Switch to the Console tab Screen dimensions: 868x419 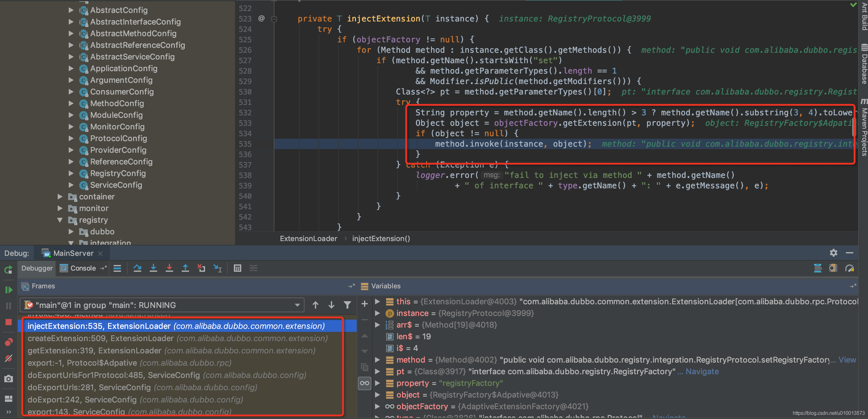coord(83,268)
